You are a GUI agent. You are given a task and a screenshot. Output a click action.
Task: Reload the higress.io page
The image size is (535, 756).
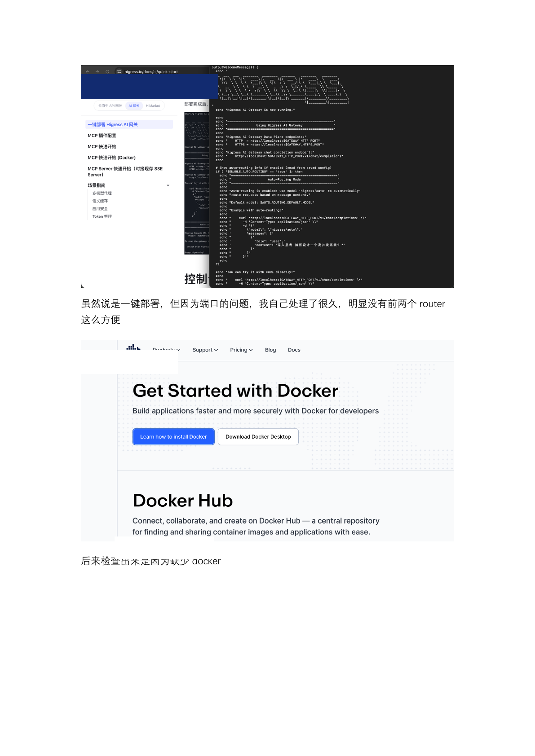pos(107,72)
